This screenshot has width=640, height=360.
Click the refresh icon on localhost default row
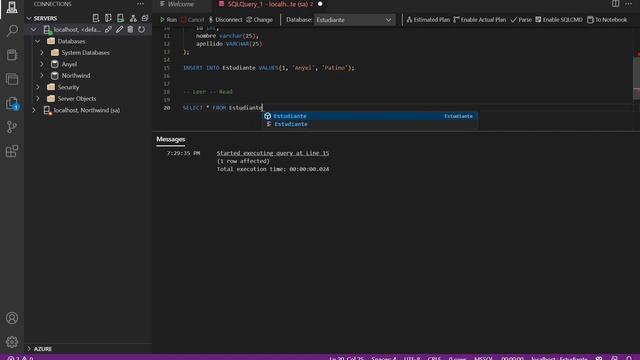coord(142,29)
